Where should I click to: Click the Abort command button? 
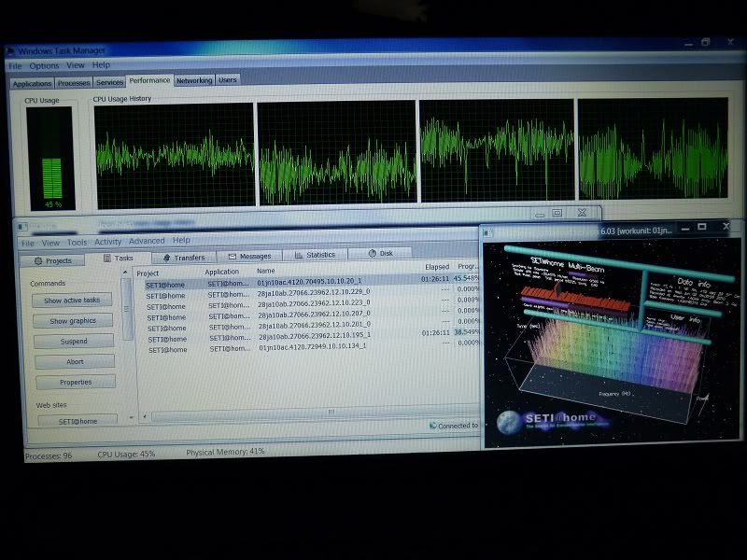[75, 361]
